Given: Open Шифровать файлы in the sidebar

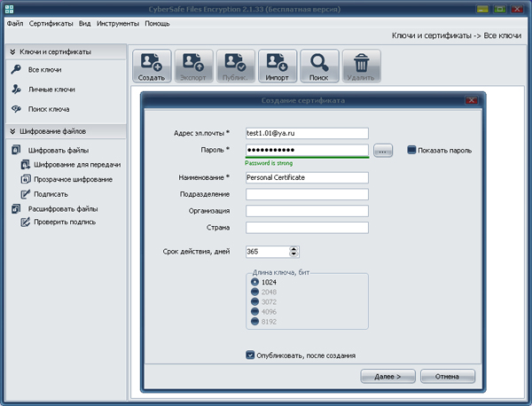Looking at the screenshot, I should pyautogui.click(x=59, y=151).
